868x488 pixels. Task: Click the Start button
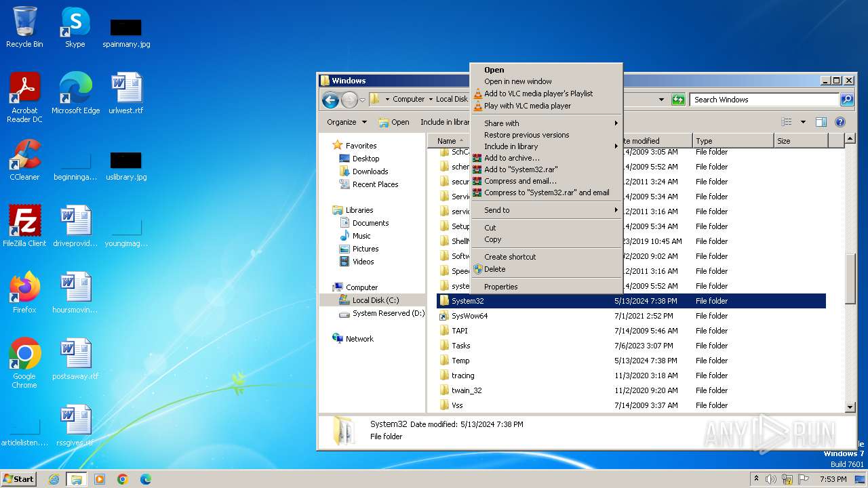click(18, 479)
